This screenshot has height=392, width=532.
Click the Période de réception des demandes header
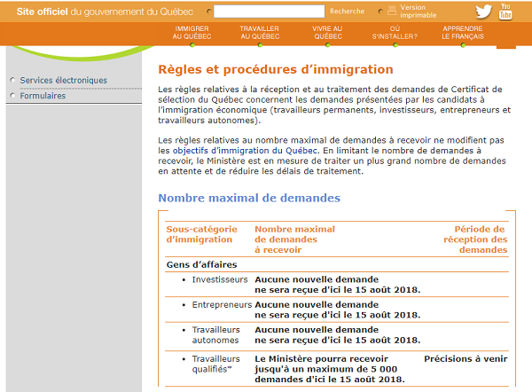(475, 239)
